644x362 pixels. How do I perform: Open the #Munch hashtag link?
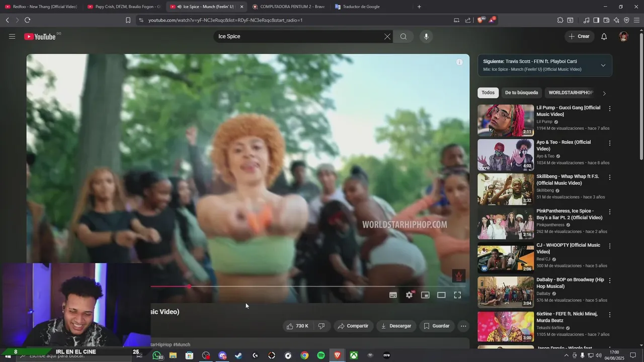coord(182,344)
